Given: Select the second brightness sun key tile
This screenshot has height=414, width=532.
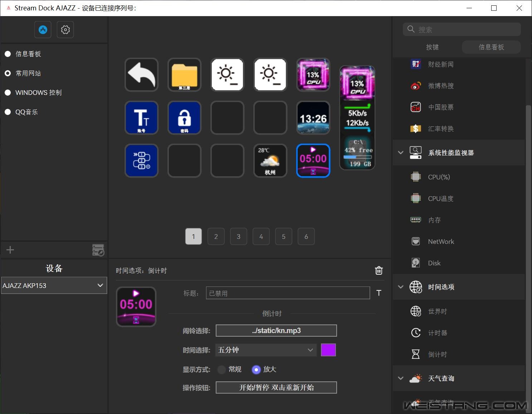Looking at the screenshot, I should point(270,74).
